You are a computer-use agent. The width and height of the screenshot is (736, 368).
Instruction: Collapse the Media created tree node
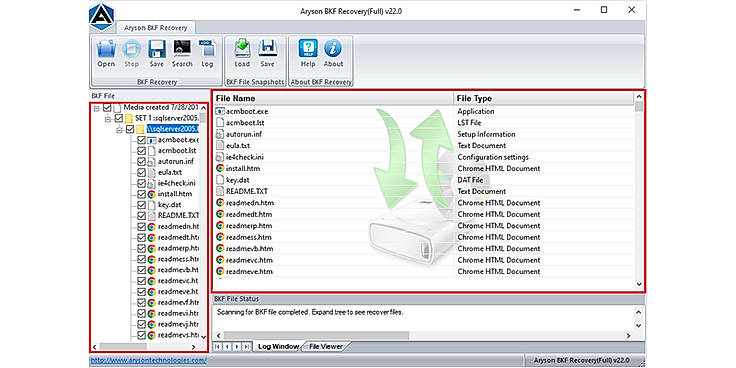[x=96, y=108]
